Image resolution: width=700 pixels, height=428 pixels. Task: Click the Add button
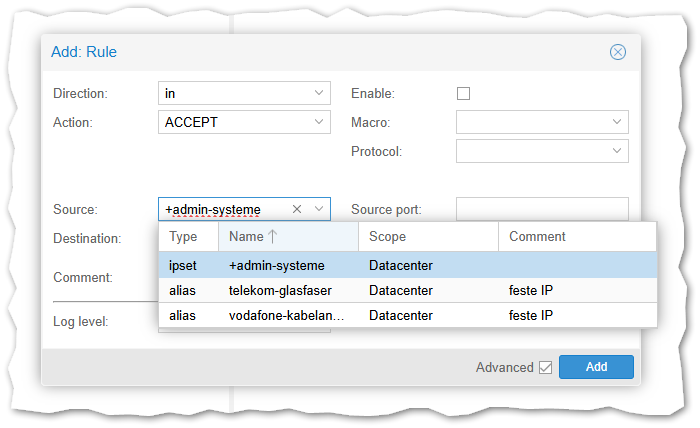[596, 367]
